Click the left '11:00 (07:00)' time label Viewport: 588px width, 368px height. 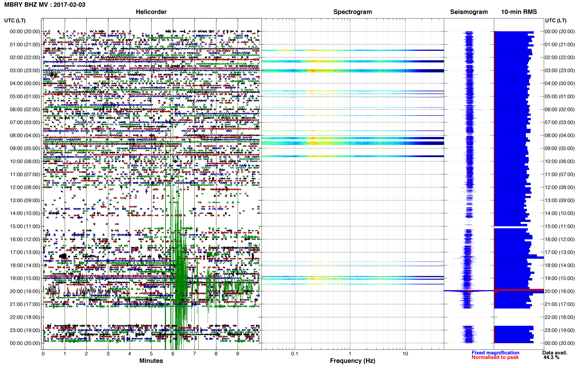(x=25, y=174)
